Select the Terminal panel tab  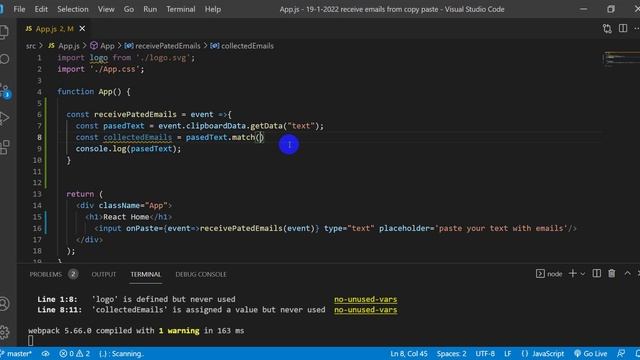point(146,274)
